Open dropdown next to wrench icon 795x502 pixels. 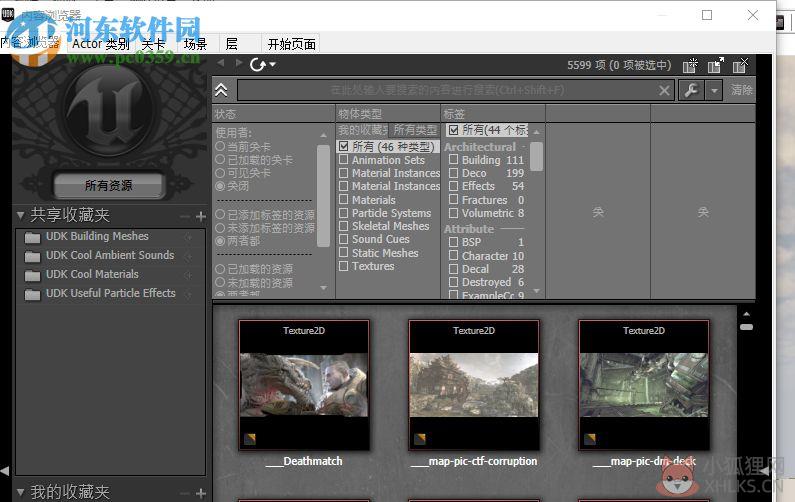tap(714, 90)
